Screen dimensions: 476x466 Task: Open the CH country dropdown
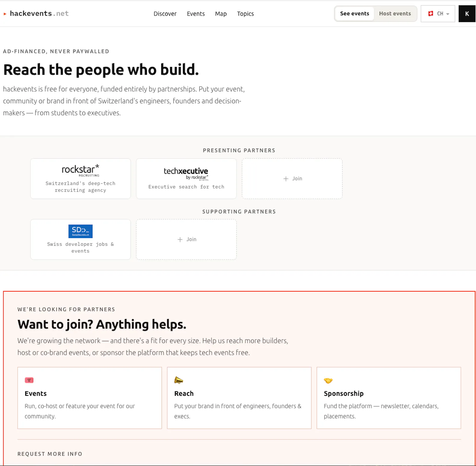click(438, 14)
